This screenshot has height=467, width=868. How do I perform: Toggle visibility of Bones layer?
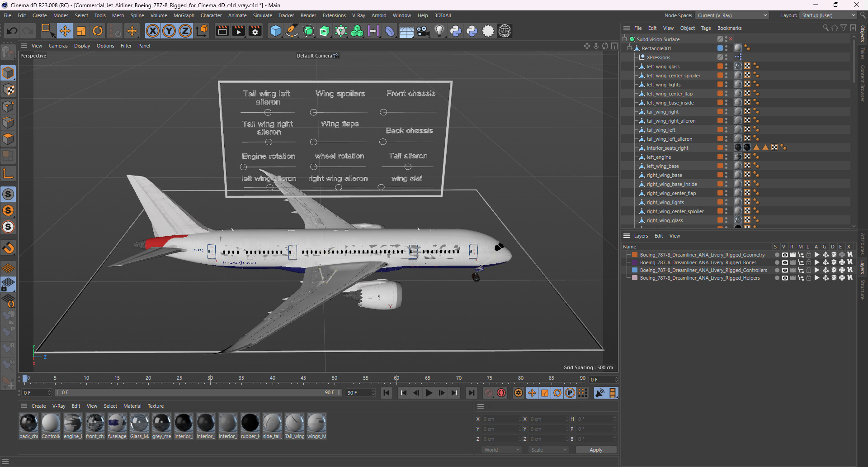[785, 262]
